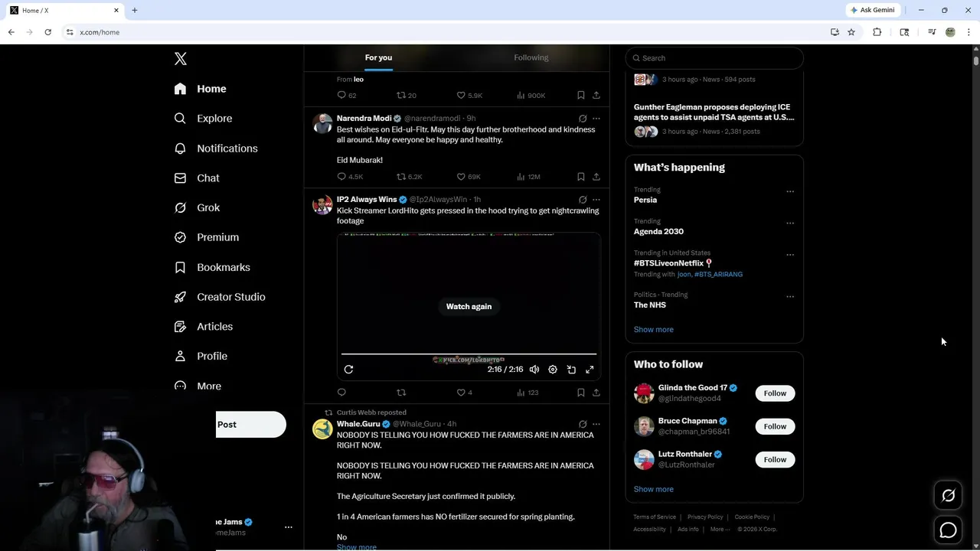Click the Search field
The image size is (980, 551).
point(714,58)
